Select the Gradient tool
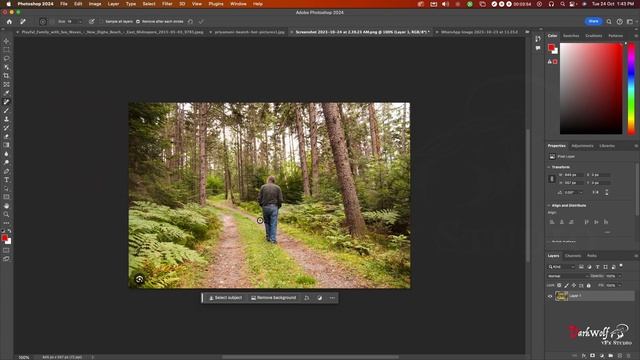640x360 pixels. 6,145
